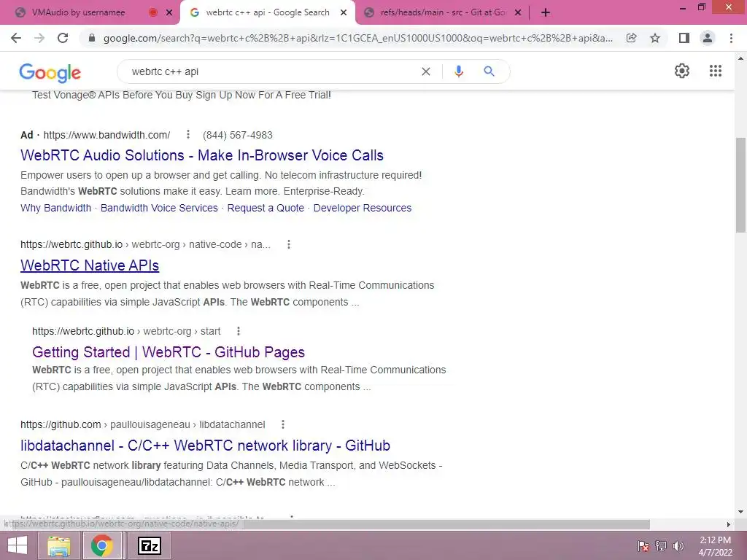Viewport: 747px width, 560px height.
Task: Clear the search box with X
Action: (x=426, y=71)
